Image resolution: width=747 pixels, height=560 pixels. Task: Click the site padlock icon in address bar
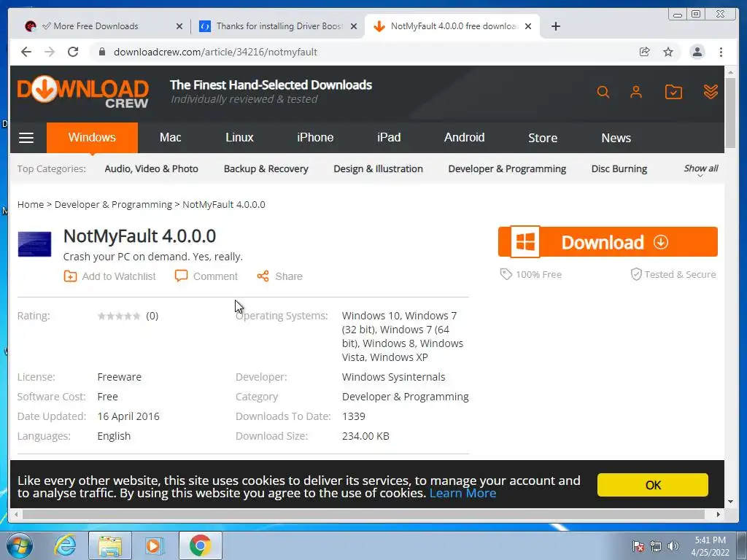tap(101, 52)
